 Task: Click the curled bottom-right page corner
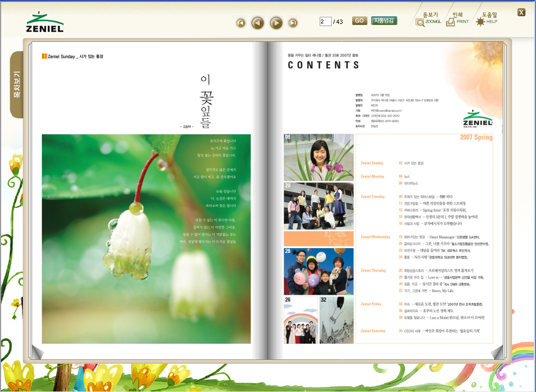[x=497, y=353]
